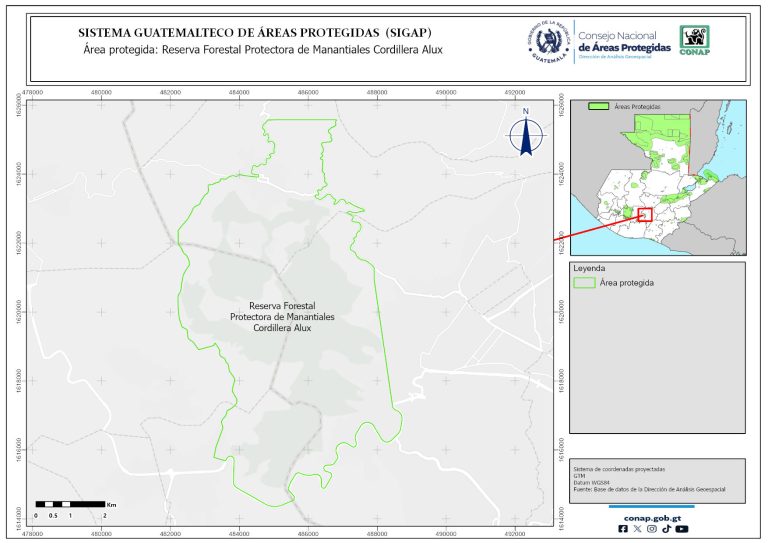This screenshot has width=768, height=543.
Task: Click the Instagram icon in footer
Action: coord(652,529)
